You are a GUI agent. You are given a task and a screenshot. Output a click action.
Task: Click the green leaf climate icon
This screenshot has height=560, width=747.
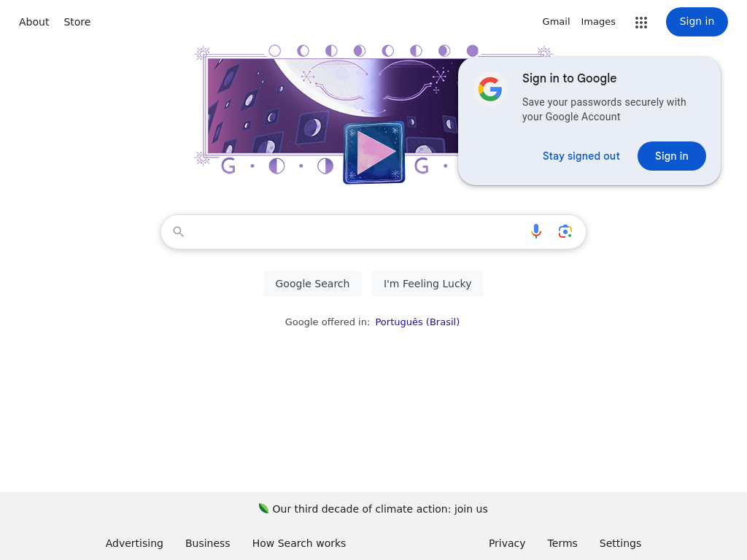pos(263,508)
